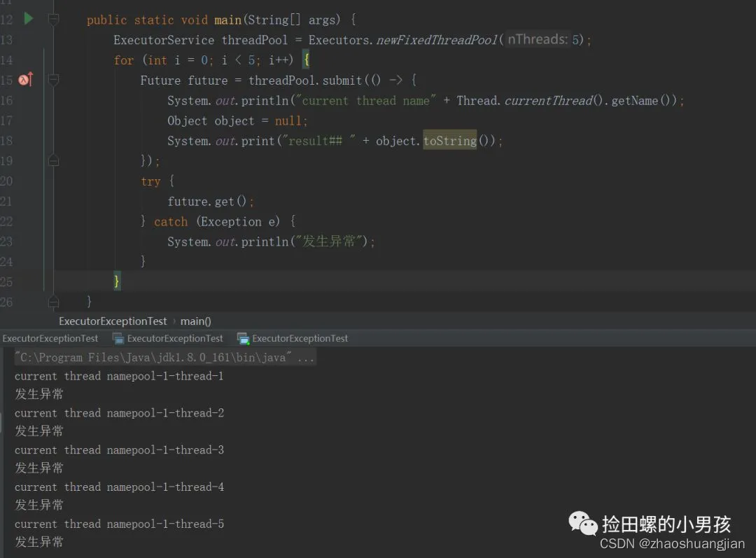Click the "result## " string literal
The image size is (756, 558).
coord(318,140)
